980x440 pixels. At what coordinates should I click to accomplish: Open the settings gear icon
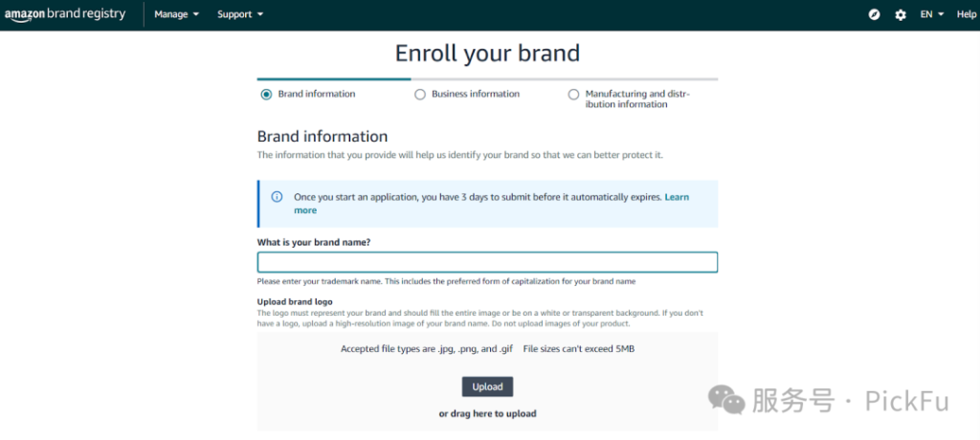click(901, 14)
